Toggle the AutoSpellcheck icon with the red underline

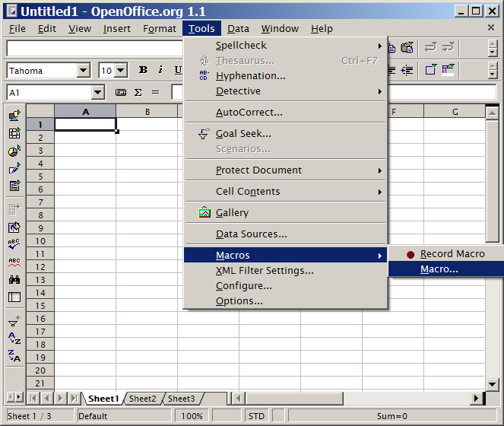pos(14,262)
